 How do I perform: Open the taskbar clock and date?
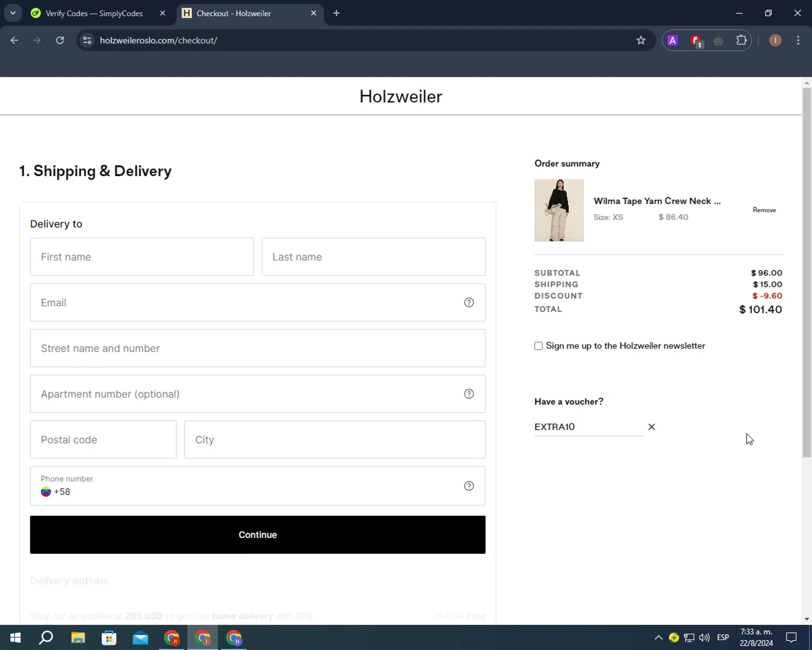pos(756,638)
